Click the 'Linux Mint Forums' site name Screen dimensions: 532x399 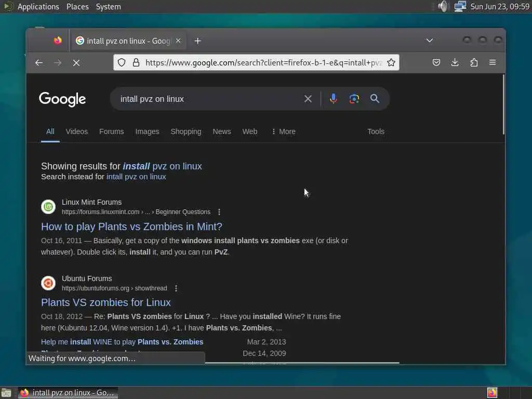coord(91,202)
